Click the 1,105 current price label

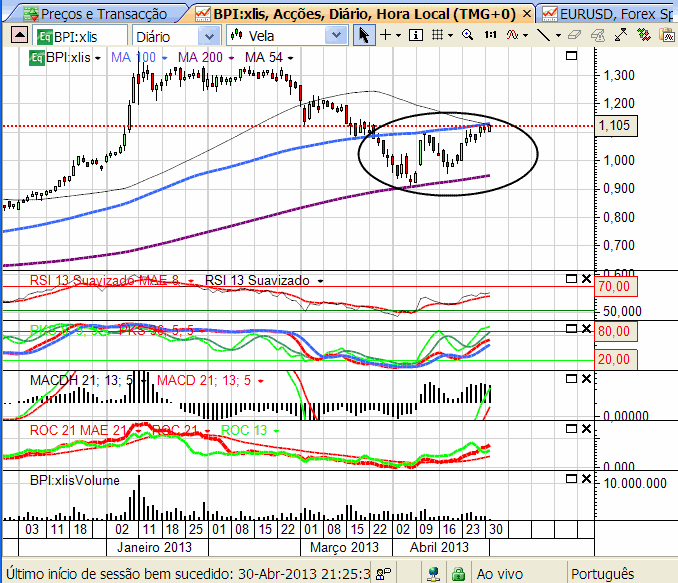[614, 125]
